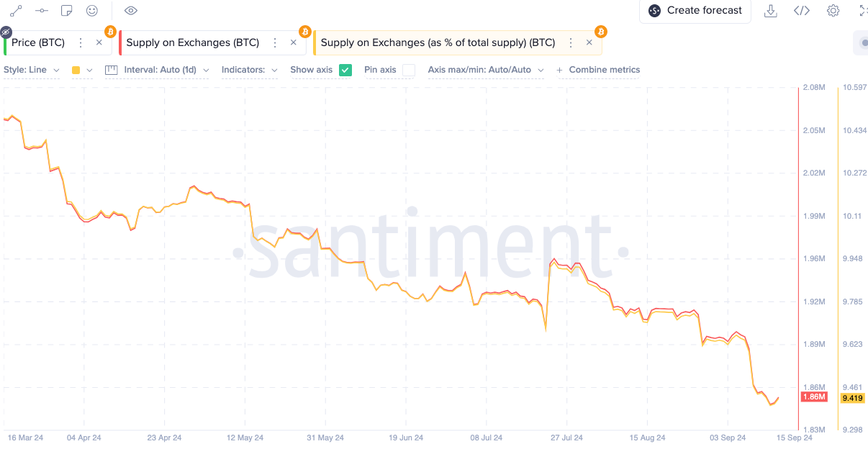
Task: Click Combine metrics button
Action: [x=598, y=70]
